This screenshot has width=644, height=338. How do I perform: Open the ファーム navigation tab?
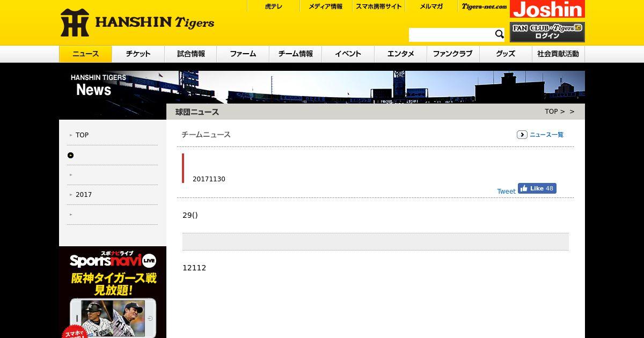click(243, 54)
